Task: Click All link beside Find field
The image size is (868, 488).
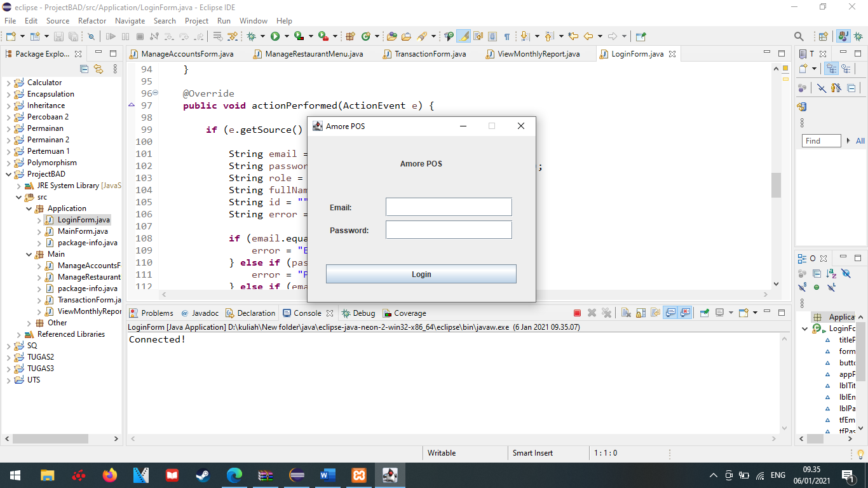Action: point(860,141)
